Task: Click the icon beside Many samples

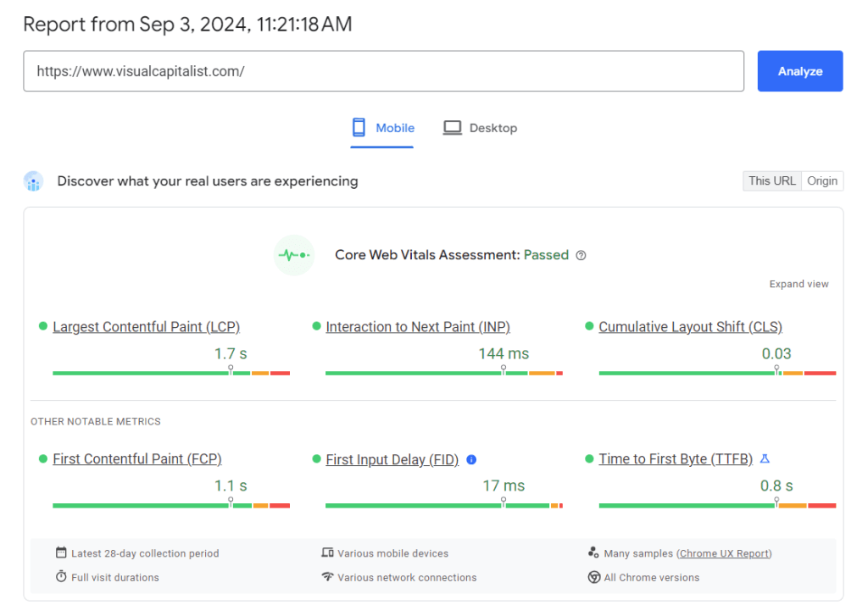Action: coord(594,553)
